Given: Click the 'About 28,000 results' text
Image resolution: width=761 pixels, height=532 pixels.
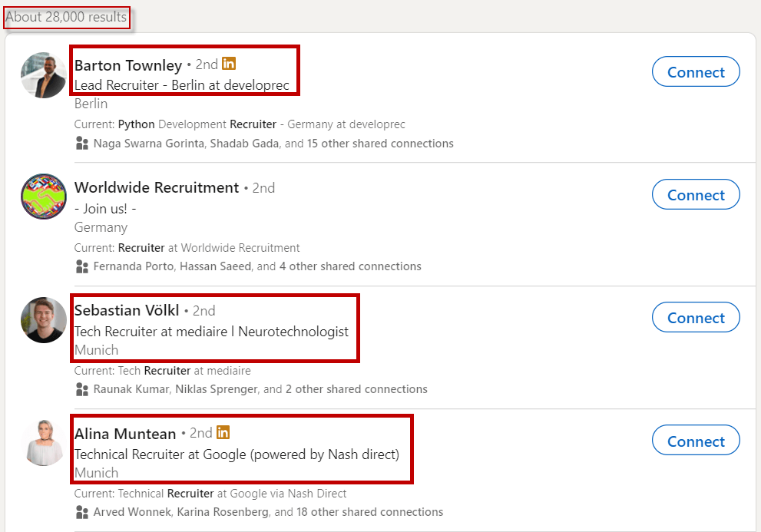Looking at the screenshot, I should tap(66, 17).
